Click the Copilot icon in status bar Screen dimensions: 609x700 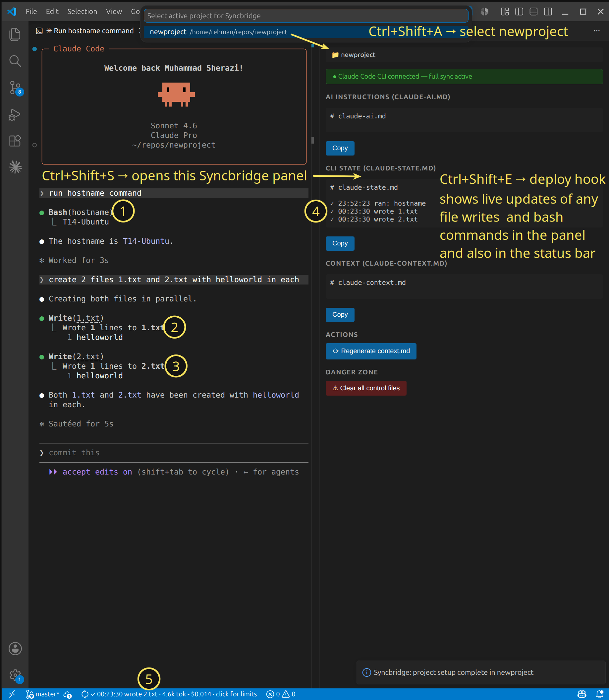pos(582,694)
